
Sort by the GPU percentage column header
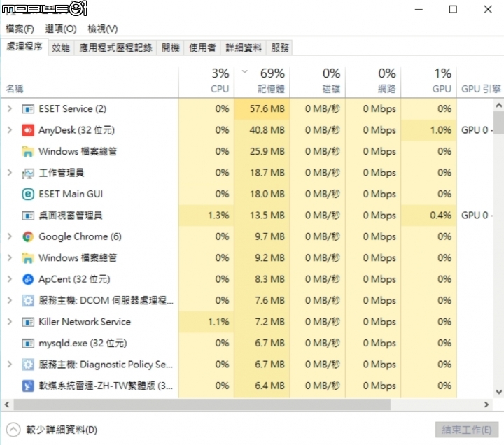pos(429,82)
